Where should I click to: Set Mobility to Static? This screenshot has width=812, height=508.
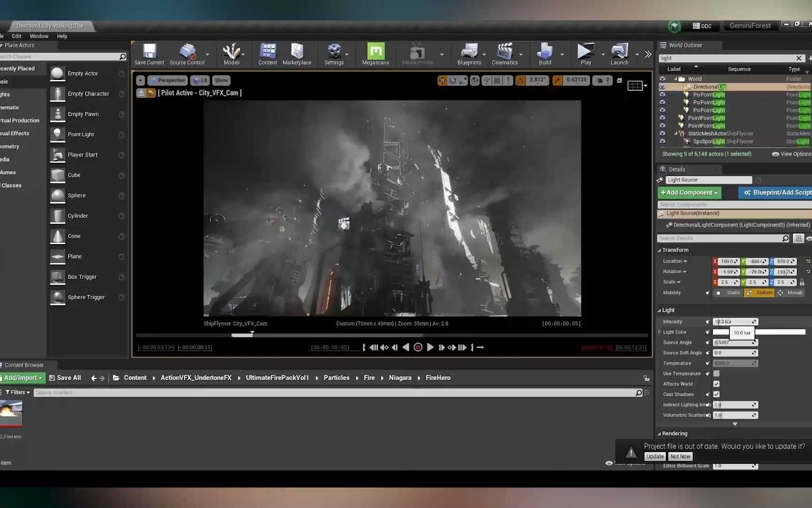(728, 293)
